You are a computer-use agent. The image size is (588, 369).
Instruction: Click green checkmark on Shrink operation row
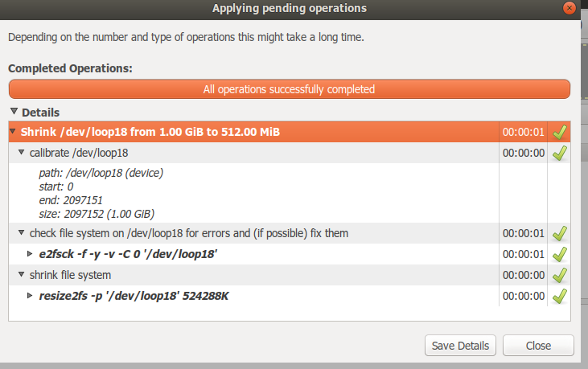point(560,132)
